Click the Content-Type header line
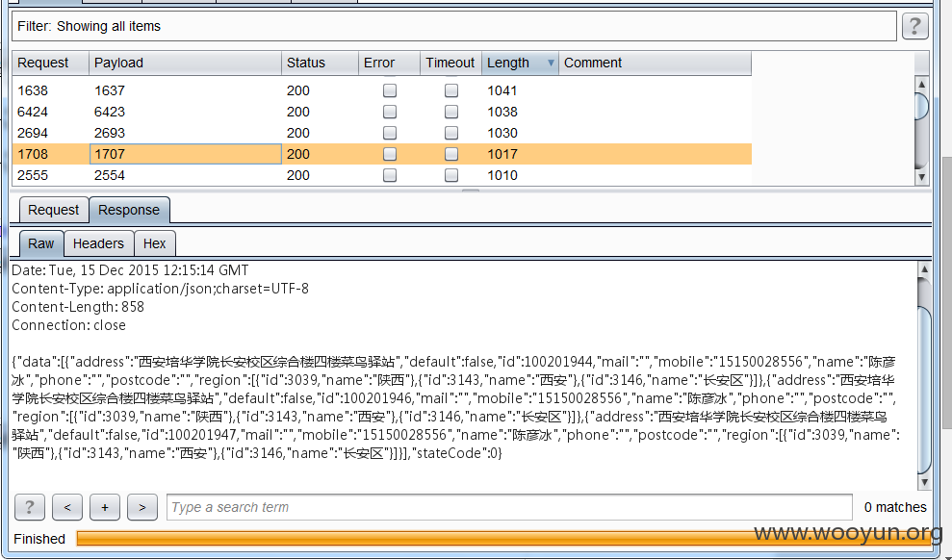 pyautogui.click(x=161, y=289)
